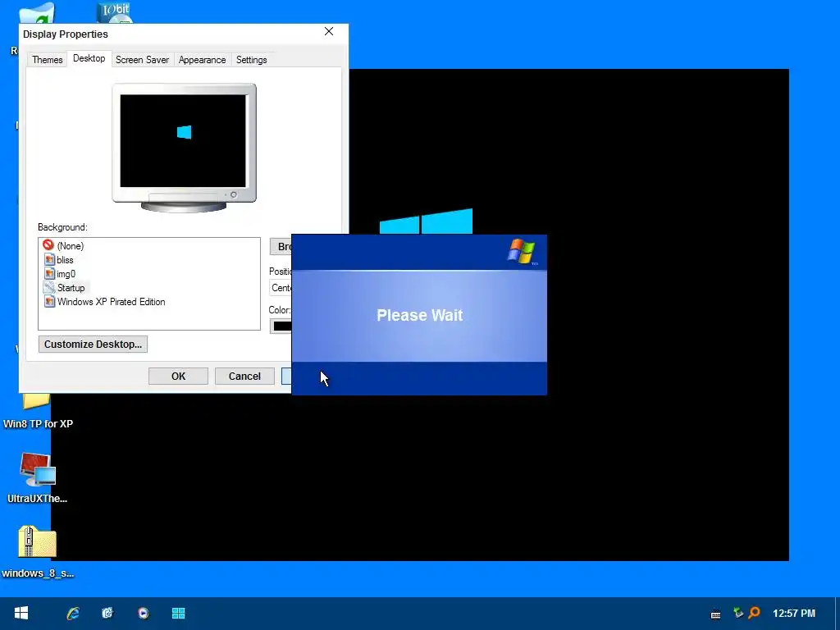
Task: Switch to the Appearance tab
Action: click(202, 60)
